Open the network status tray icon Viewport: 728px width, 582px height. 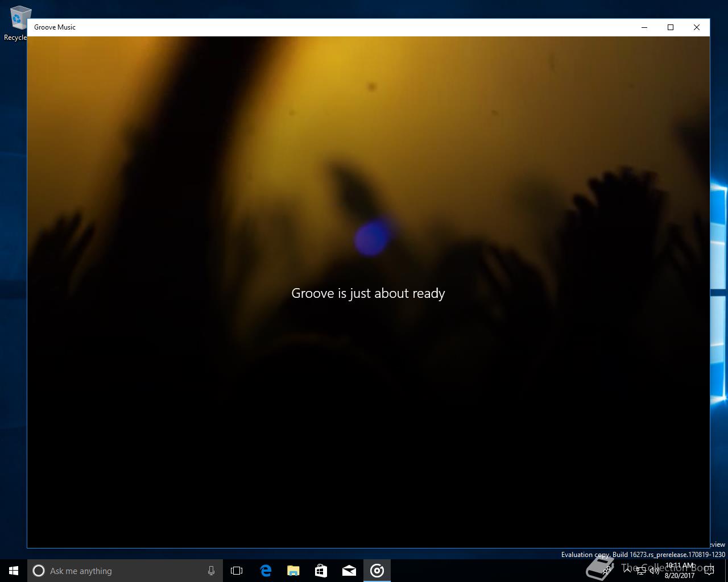[x=641, y=571]
